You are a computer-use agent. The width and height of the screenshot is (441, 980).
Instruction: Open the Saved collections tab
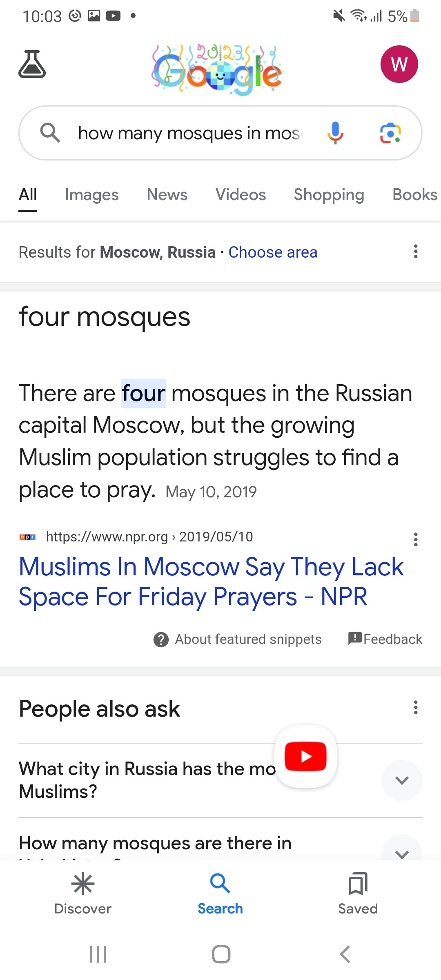pyautogui.click(x=358, y=893)
